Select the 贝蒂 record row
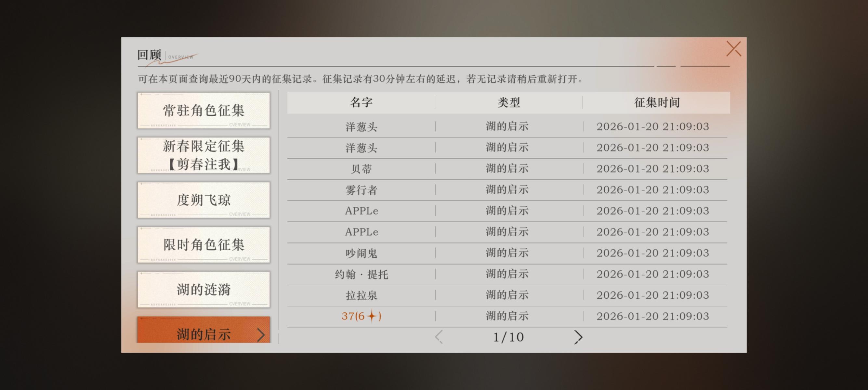The width and height of the screenshot is (868, 390). (x=361, y=169)
